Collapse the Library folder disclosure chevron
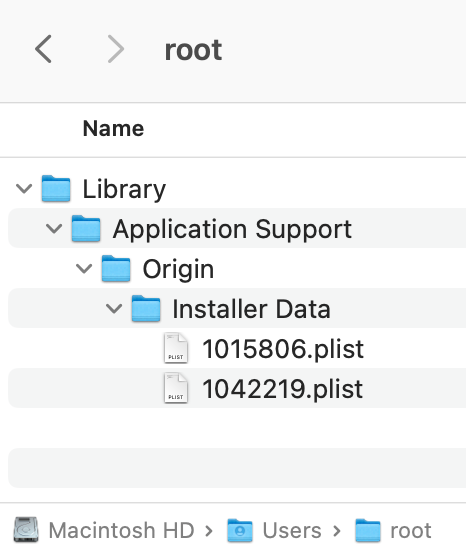466x556 pixels. [x=24, y=189]
